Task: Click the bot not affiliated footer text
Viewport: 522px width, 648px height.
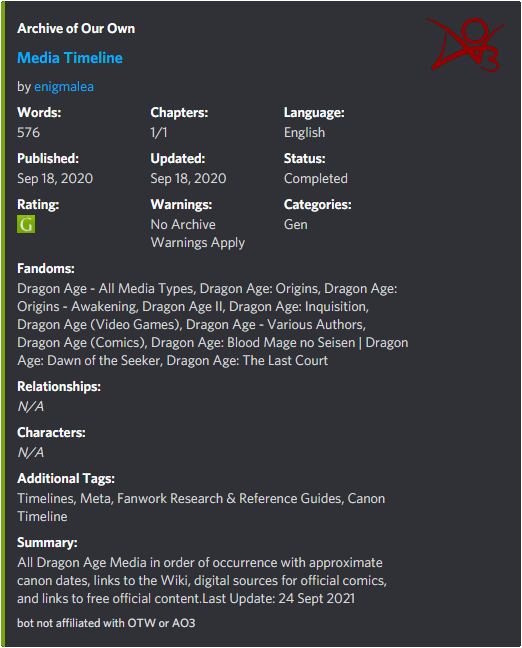Action: pyautogui.click(x=106, y=623)
